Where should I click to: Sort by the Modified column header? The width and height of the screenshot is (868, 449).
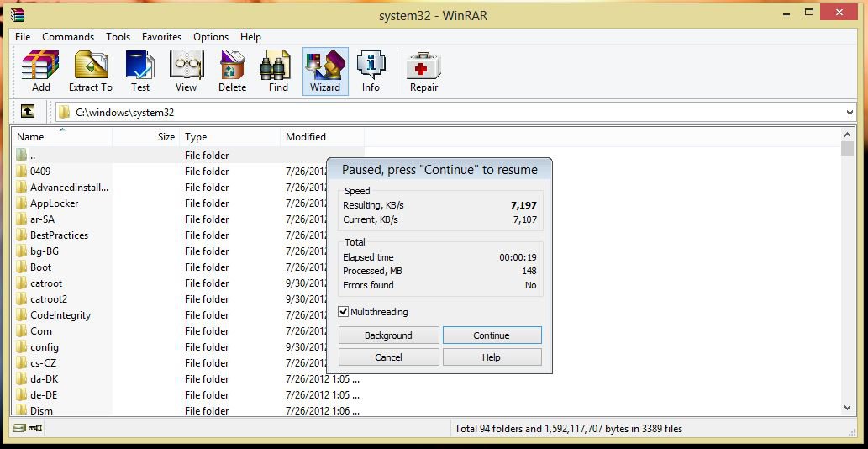point(323,137)
